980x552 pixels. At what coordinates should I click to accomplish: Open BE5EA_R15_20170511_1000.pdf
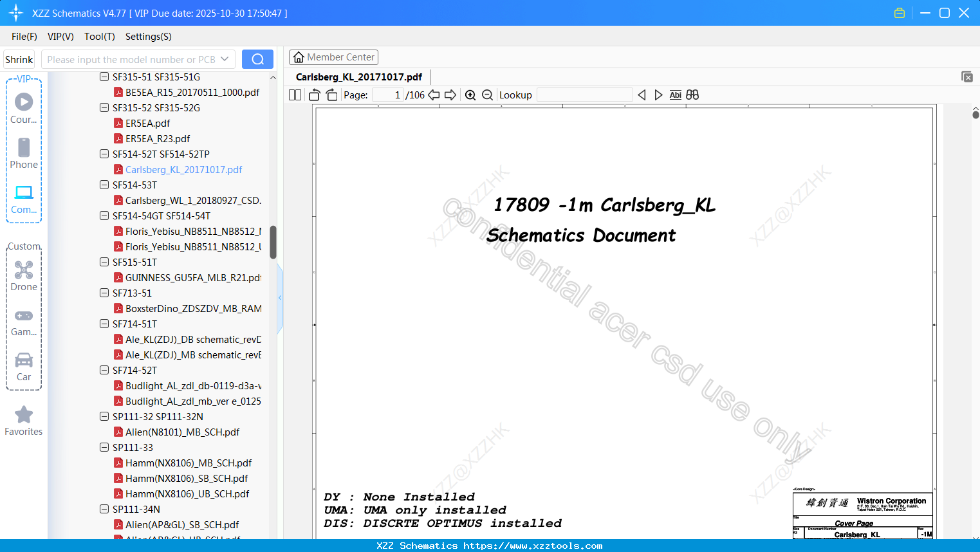192,92
